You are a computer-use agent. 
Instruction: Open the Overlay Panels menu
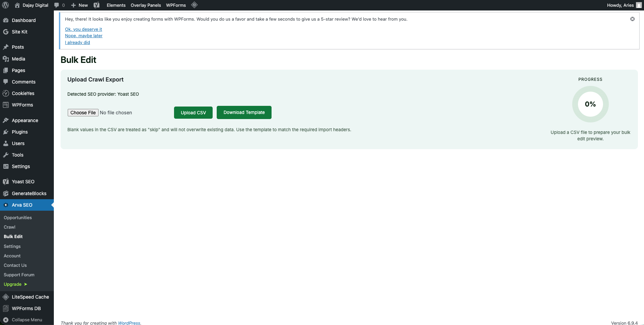tap(146, 5)
